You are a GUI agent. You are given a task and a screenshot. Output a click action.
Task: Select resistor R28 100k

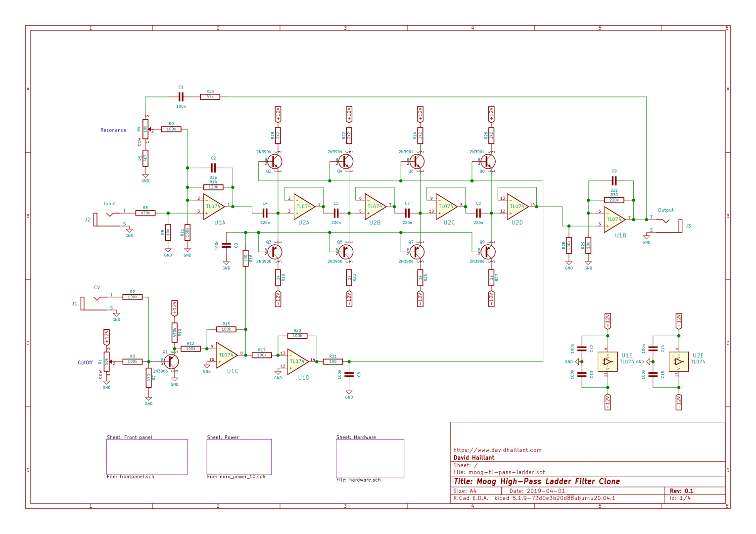(569, 245)
